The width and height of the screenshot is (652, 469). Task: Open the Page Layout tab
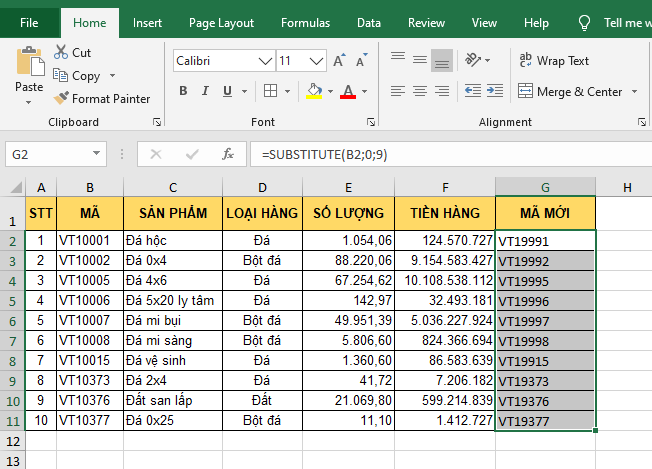point(221,22)
